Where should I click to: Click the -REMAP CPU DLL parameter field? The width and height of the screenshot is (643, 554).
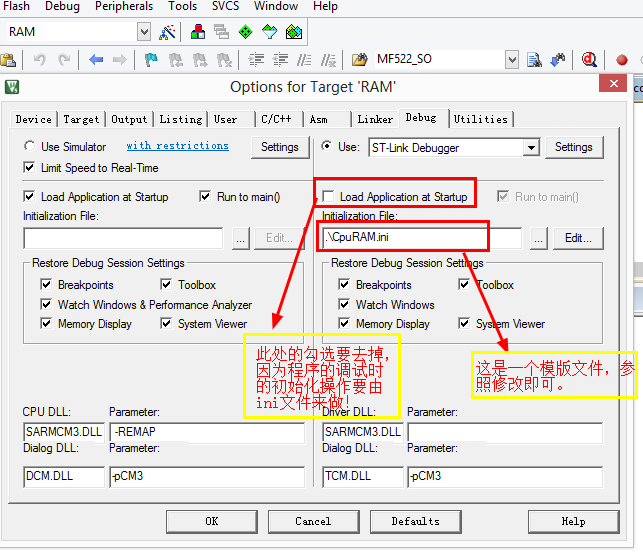coord(207,432)
